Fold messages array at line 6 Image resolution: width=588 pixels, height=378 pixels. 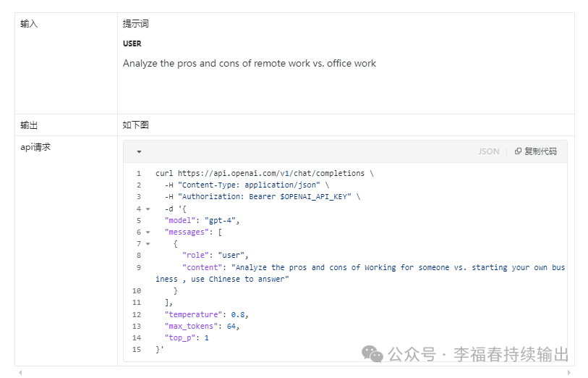coord(148,232)
